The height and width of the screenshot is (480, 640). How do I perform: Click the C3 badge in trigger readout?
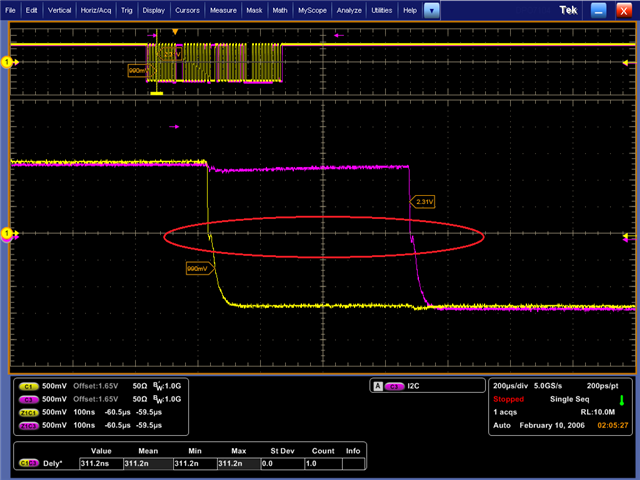394,386
